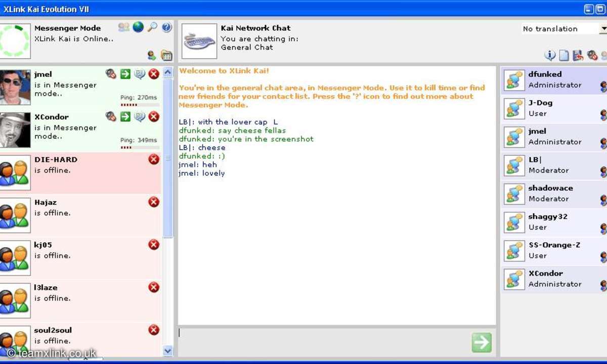Select offline contact kj05 name
The width and height of the screenshot is (607, 364).
(x=43, y=245)
